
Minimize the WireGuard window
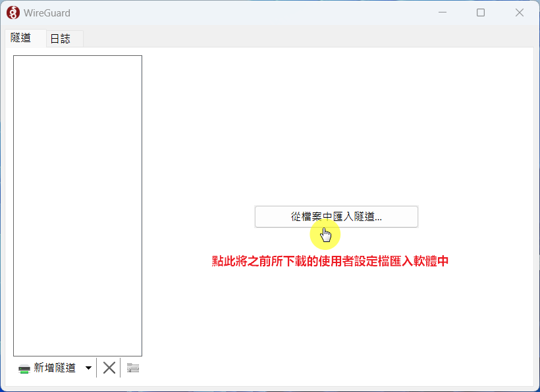pyautogui.click(x=443, y=12)
